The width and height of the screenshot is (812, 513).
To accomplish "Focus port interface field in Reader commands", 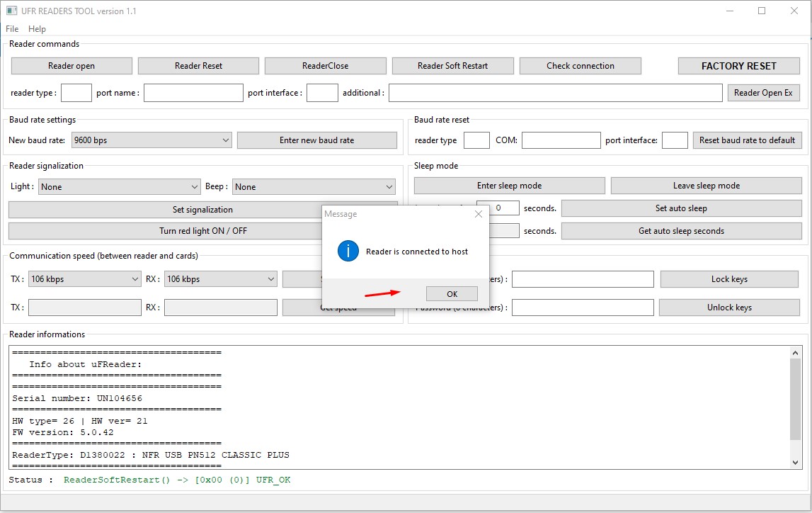I will tap(322, 93).
